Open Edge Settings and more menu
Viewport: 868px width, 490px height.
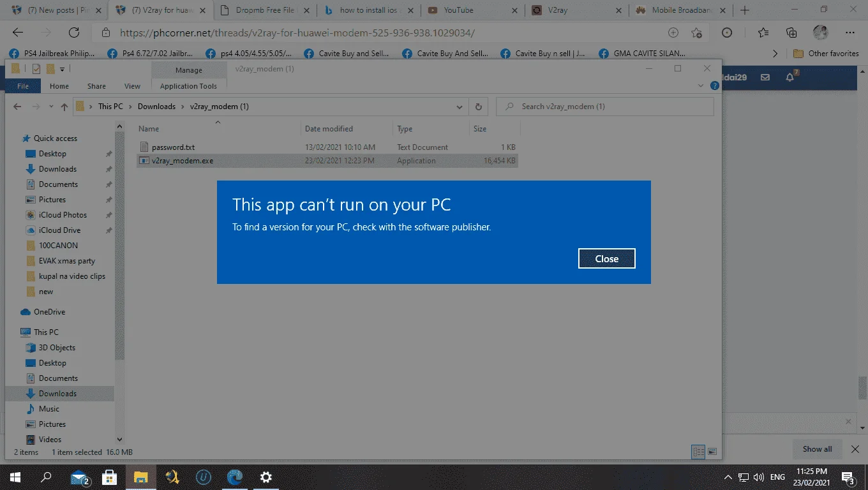849,33
